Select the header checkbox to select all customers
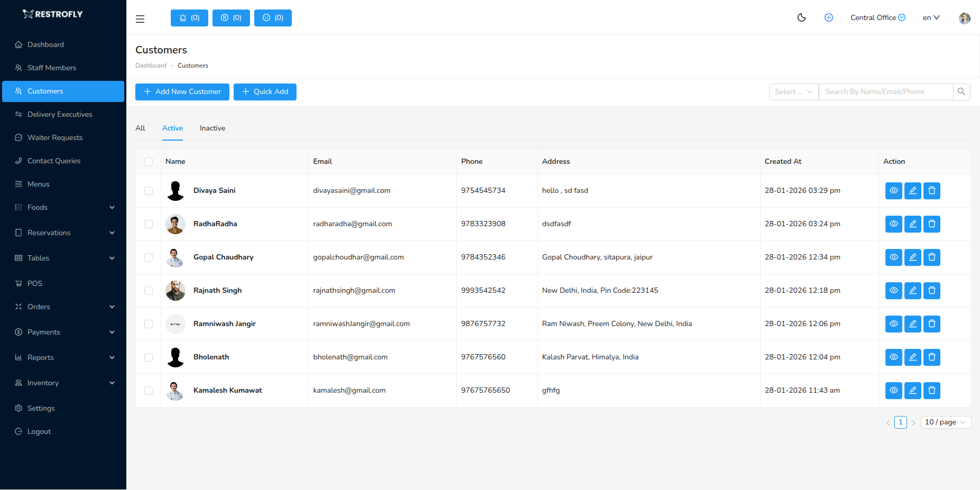The image size is (980, 490). pyautogui.click(x=149, y=162)
